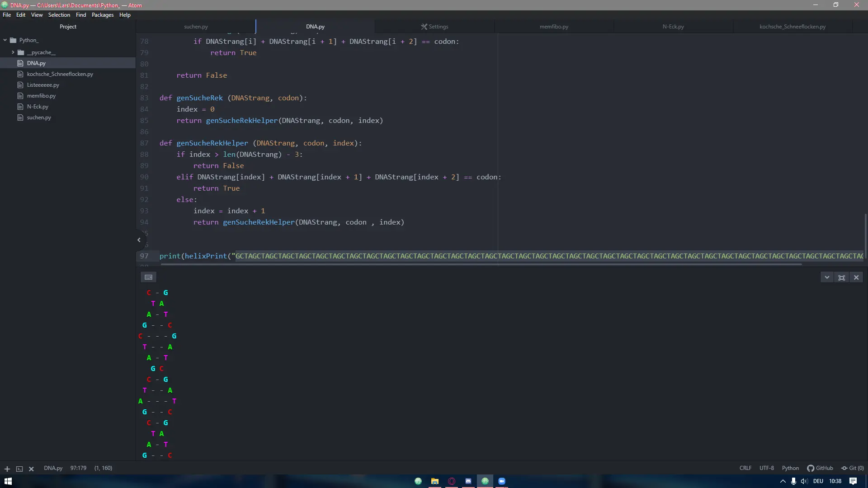Open the Windows notification center
This screenshot has height=488, width=868.
pos(853,481)
